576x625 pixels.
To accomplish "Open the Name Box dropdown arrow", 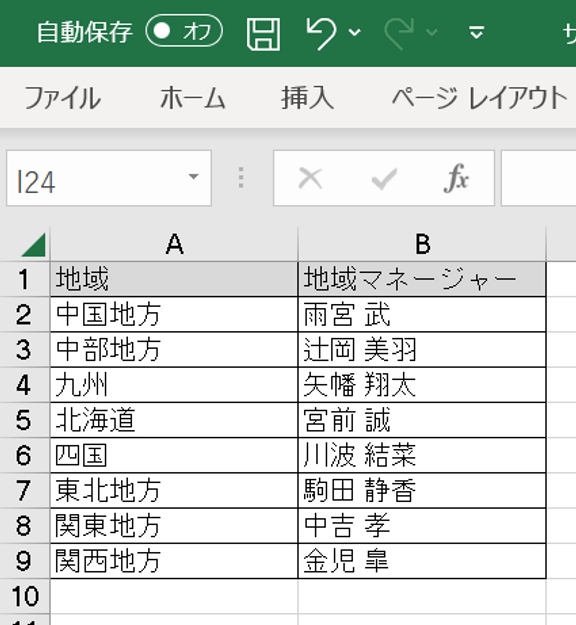I will (x=193, y=177).
